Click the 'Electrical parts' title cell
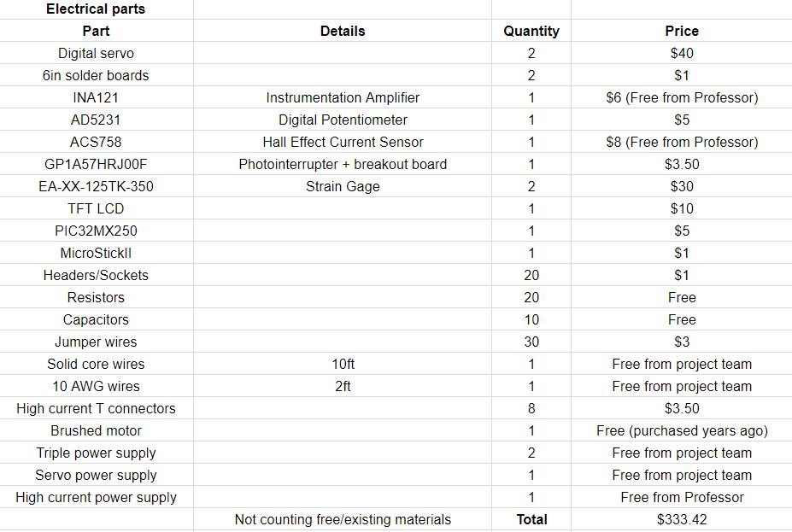The image size is (792, 532). click(96, 9)
